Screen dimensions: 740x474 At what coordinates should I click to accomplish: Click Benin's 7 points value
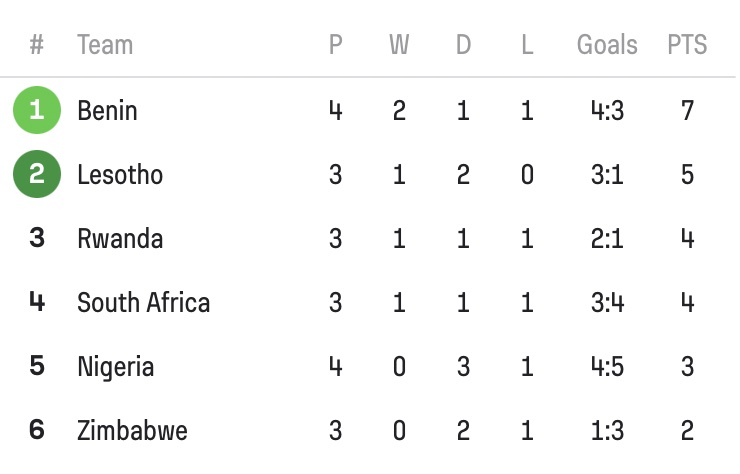pyautogui.click(x=687, y=110)
